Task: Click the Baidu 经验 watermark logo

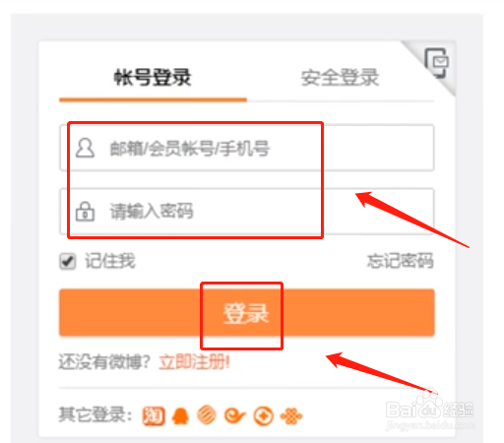Action: point(430,411)
